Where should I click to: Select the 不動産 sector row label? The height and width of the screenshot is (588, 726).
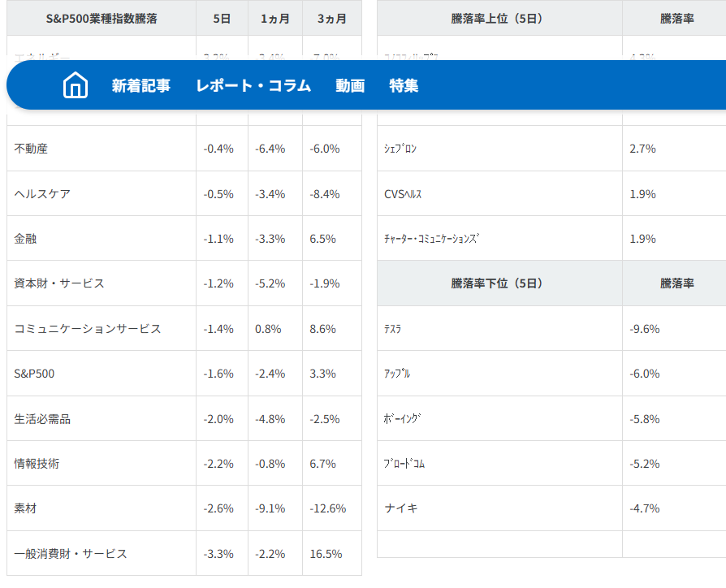(x=32, y=149)
